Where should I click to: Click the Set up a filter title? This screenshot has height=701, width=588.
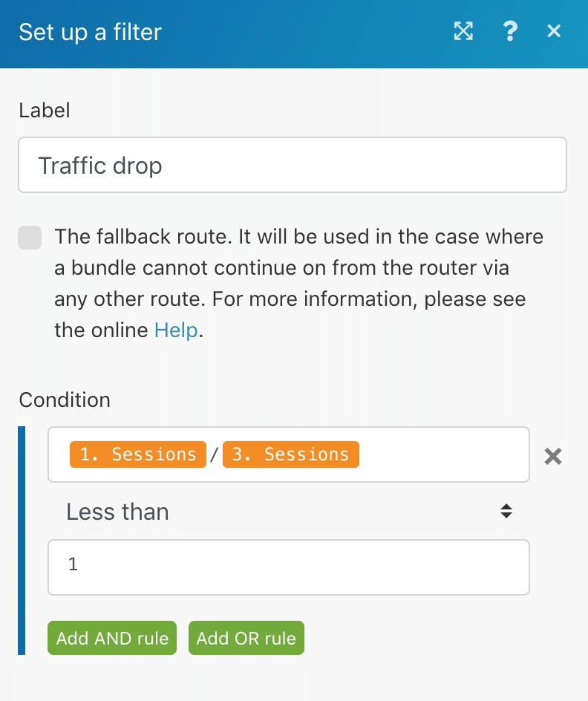(91, 32)
